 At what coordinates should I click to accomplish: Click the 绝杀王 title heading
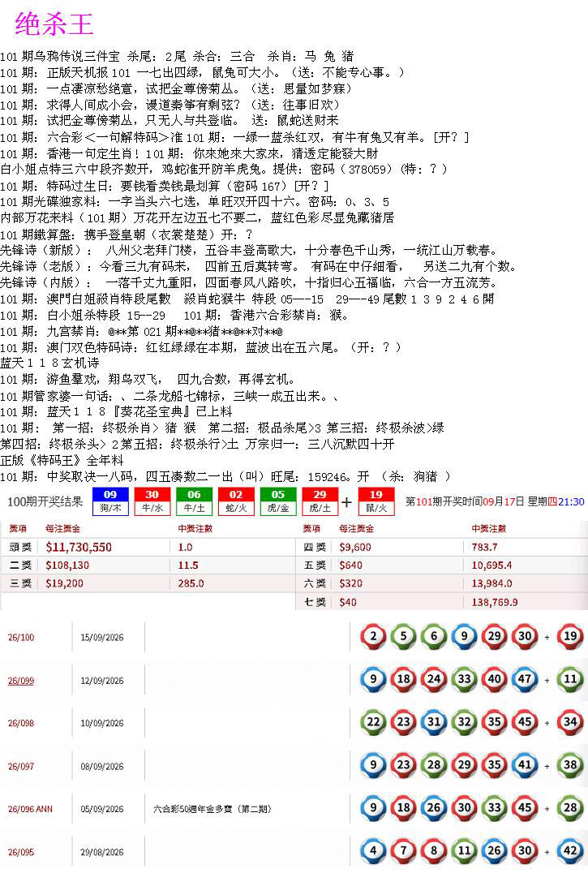pyautogui.click(x=54, y=24)
